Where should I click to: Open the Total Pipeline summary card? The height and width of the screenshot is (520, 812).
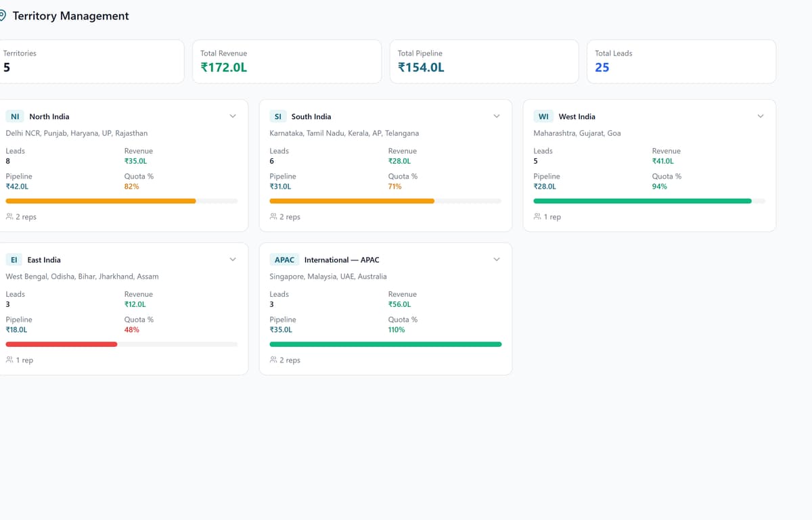click(484, 62)
